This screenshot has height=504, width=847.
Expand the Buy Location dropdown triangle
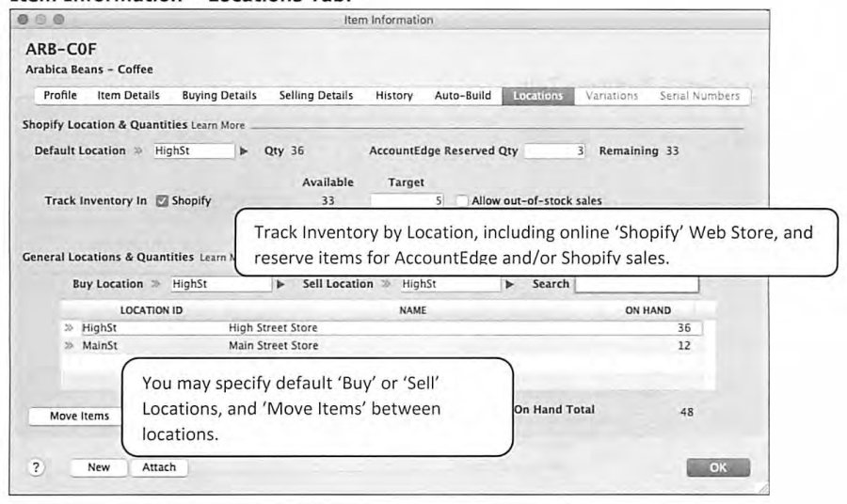(x=280, y=284)
